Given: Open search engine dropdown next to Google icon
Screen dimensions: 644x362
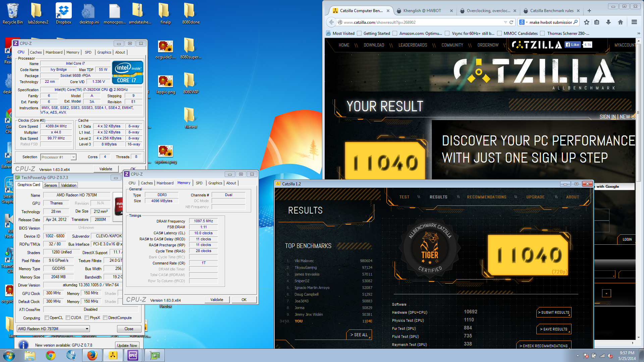Looking at the screenshot, I should click(x=527, y=22).
